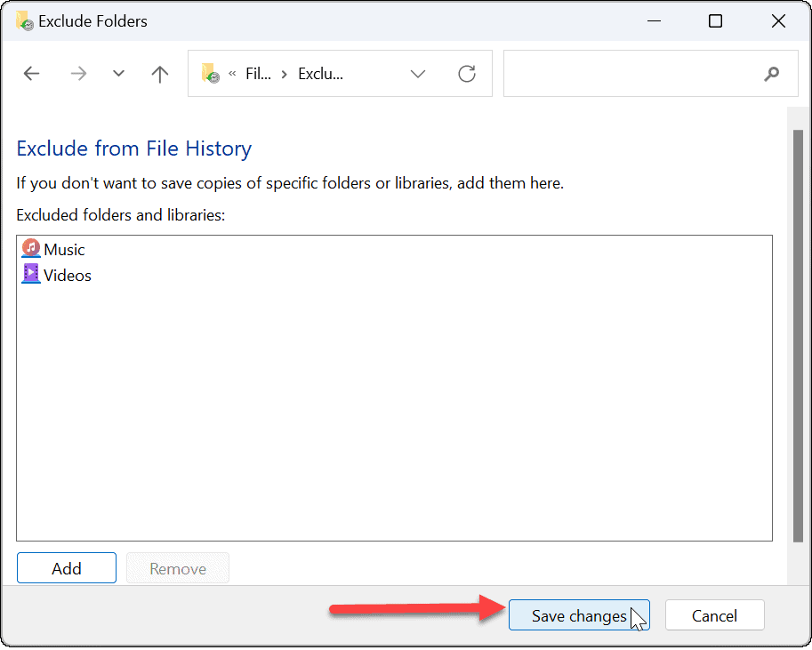Cancel the dialog
Screen dimensions: 812x650
[x=714, y=614]
